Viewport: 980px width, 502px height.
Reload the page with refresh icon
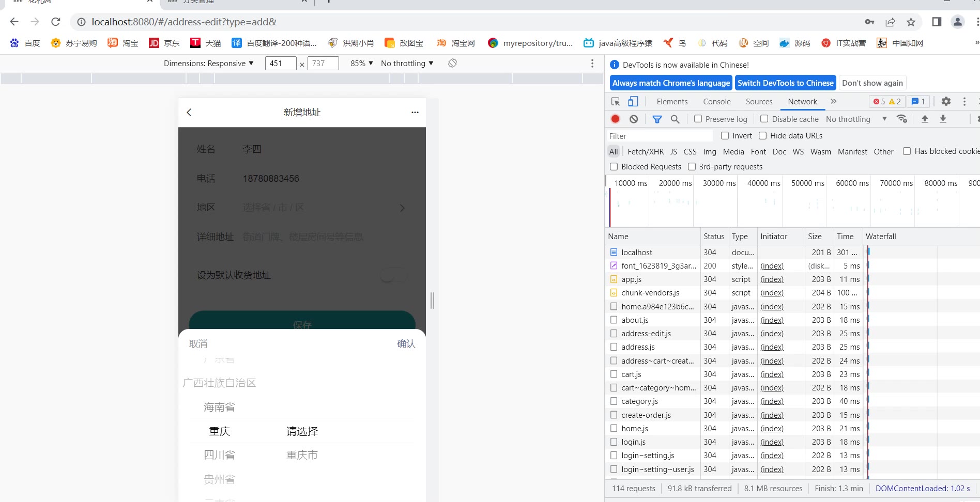(56, 22)
